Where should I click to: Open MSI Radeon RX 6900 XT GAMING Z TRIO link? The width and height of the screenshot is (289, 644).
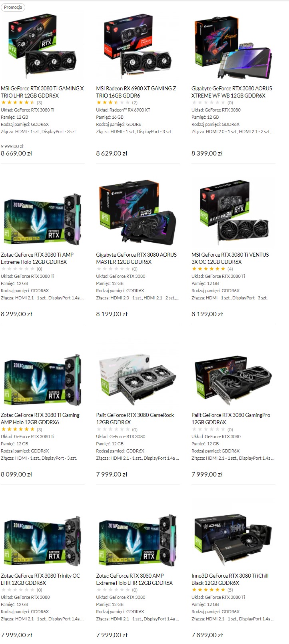pyautogui.click(x=136, y=92)
